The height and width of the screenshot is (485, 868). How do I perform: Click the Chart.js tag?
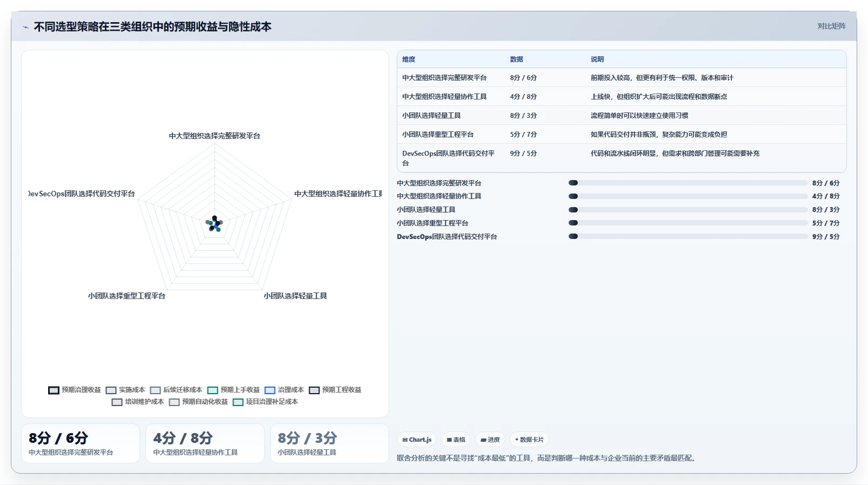point(417,440)
